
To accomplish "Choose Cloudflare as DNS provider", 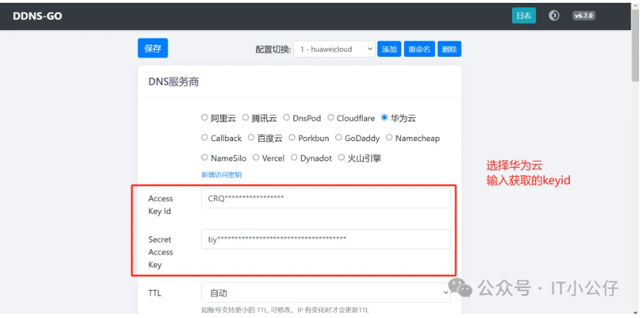I will pos(330,118).
